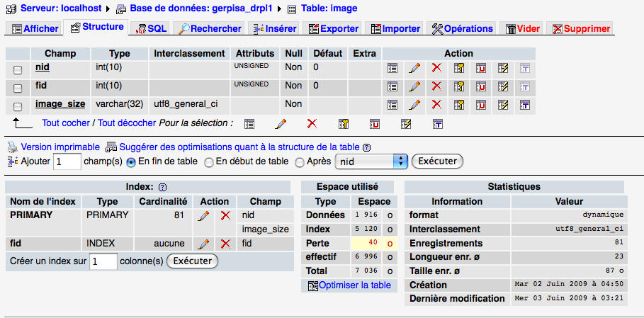
Task: Check the nid field checkbox
Action: (18, 69)
